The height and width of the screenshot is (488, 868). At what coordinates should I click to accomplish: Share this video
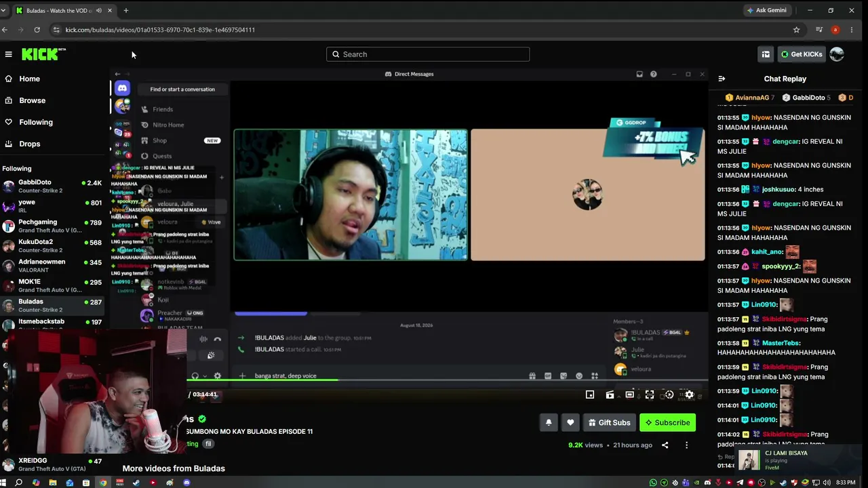pos(665,445)
